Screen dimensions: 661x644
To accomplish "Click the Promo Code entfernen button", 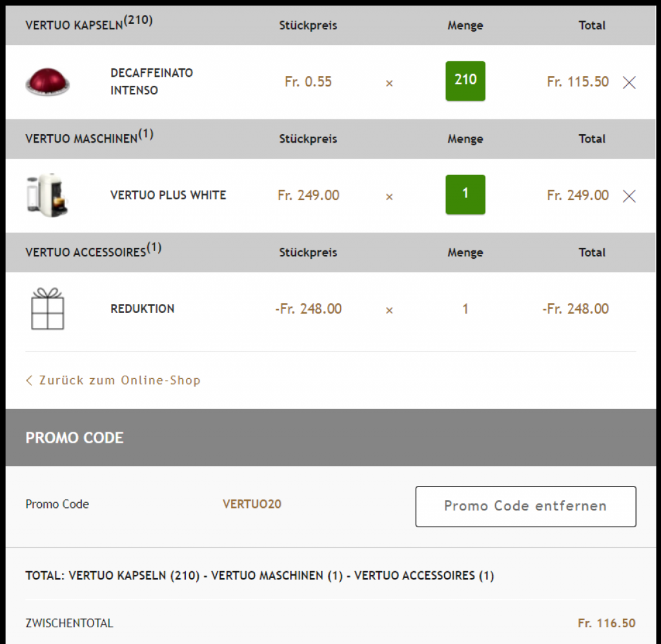I will [x=525, y=506].
